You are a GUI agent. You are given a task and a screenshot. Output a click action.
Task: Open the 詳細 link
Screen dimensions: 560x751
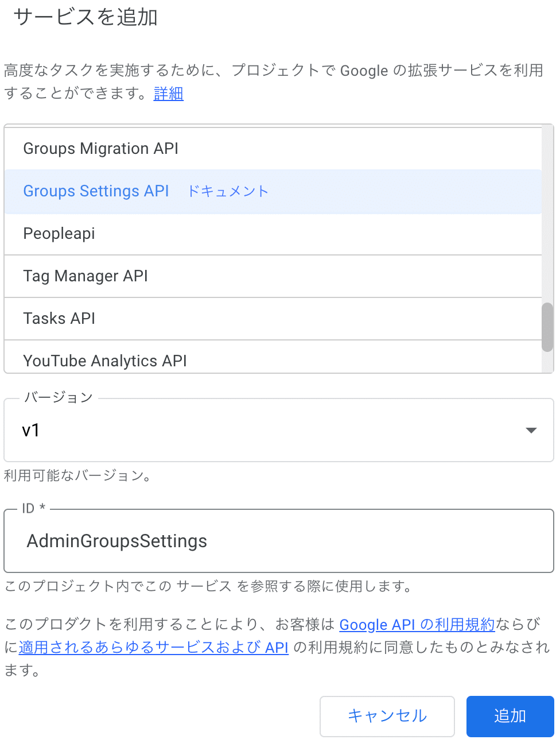169,94
